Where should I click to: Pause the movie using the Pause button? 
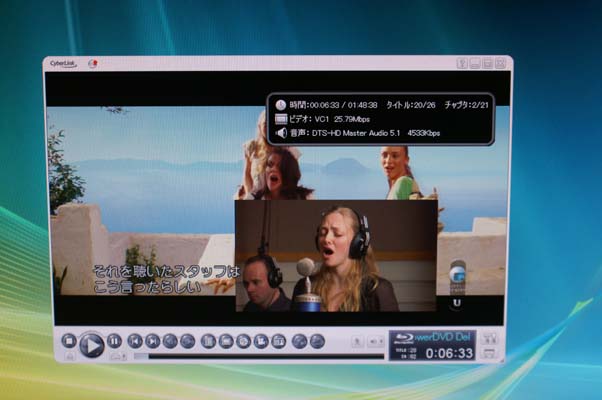point(114,341)
